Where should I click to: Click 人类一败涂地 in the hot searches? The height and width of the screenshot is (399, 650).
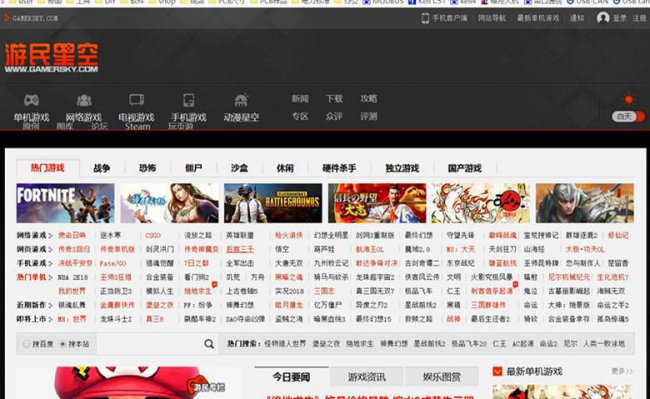604,344
